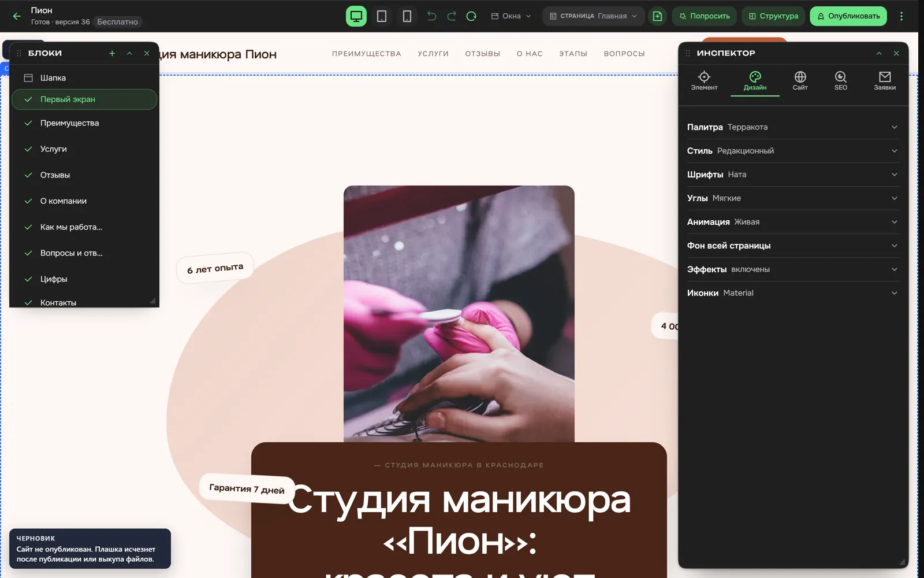Expand the Стиль Редакционный setting
Image resolution: width=924 pixels, height=578 pixels.
(792, 151)
